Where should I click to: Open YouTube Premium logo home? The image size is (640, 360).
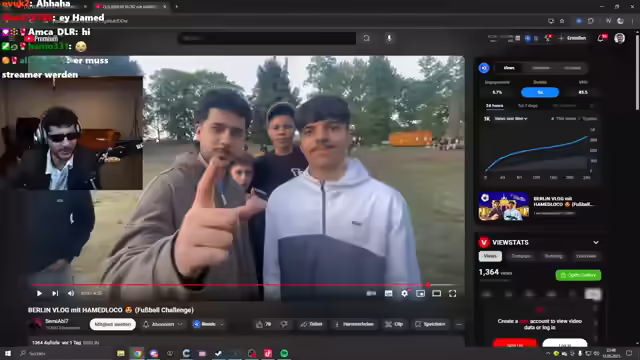pos(41,39)
